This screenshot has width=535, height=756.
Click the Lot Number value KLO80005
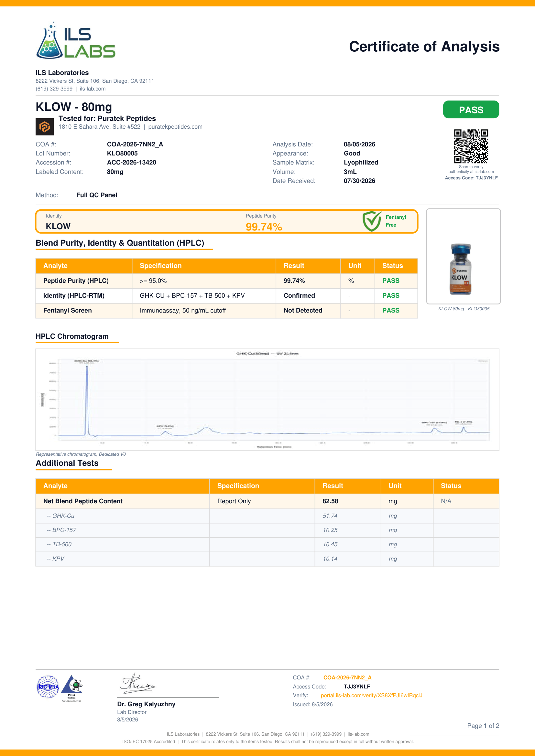tap(122, 154)
